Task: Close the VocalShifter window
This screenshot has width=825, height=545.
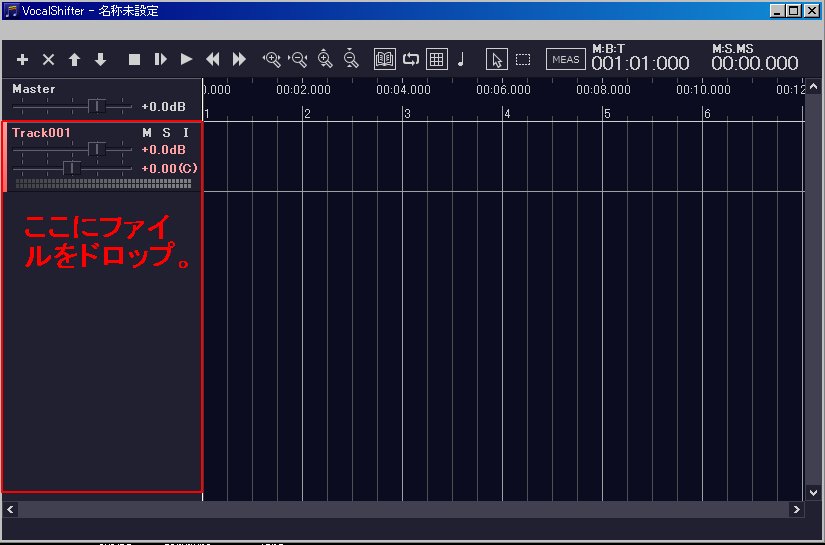Action: 812,11
